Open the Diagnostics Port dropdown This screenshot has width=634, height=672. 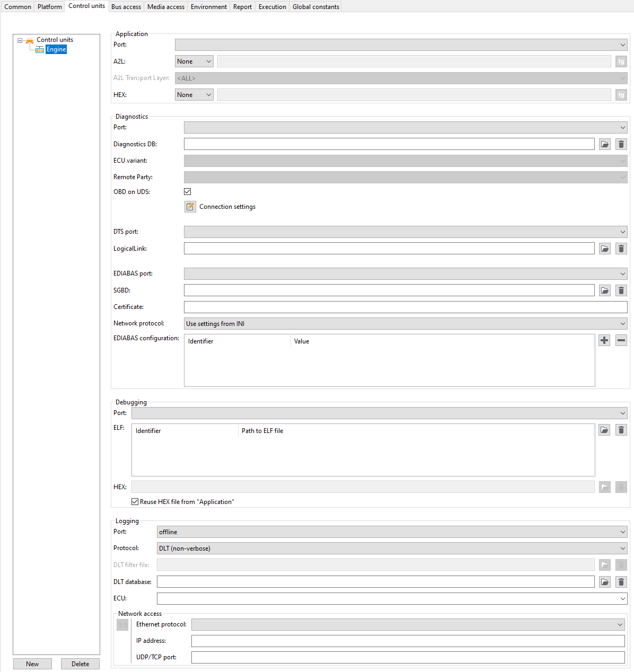tap(406, 128)
